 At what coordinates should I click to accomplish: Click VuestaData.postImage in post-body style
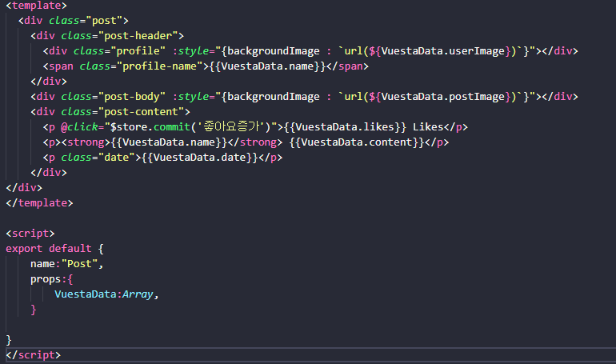coord(442,97)
